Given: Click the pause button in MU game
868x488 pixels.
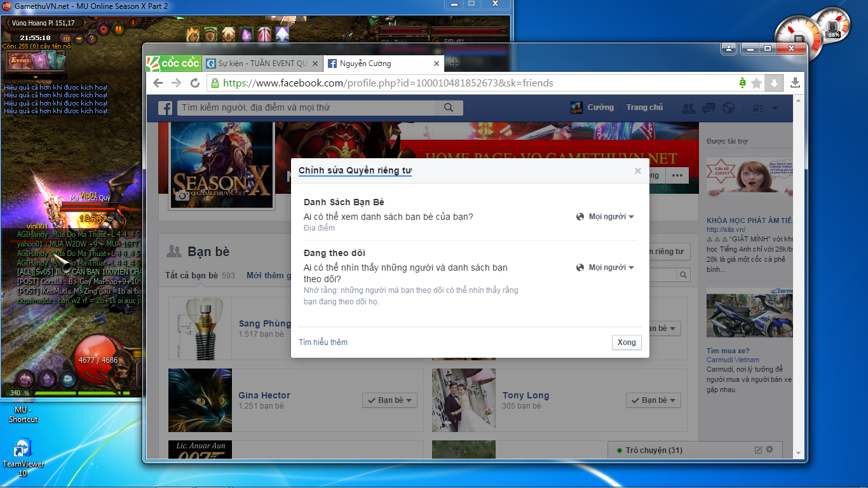Looking at the screenshot, I should click(x=118, y=29).
